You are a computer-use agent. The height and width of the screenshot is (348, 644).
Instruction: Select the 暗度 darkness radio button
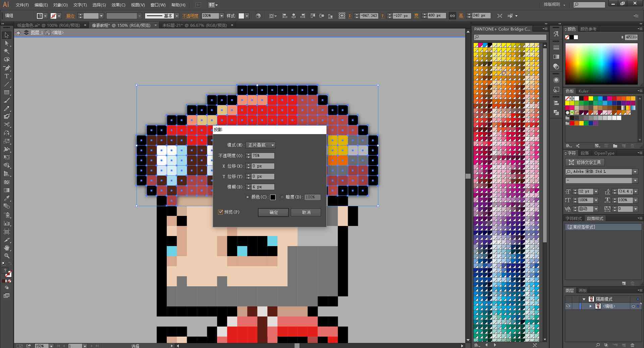point(282,197)
